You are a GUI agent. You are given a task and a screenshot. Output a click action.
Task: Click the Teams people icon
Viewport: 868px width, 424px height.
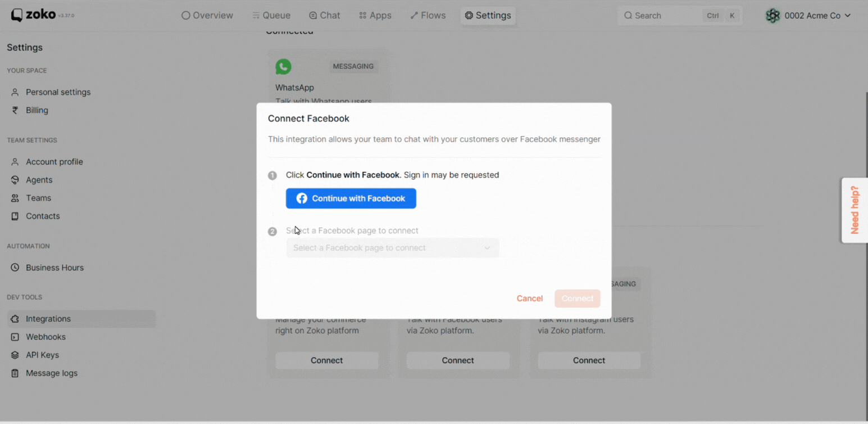(x=15, y=198)
